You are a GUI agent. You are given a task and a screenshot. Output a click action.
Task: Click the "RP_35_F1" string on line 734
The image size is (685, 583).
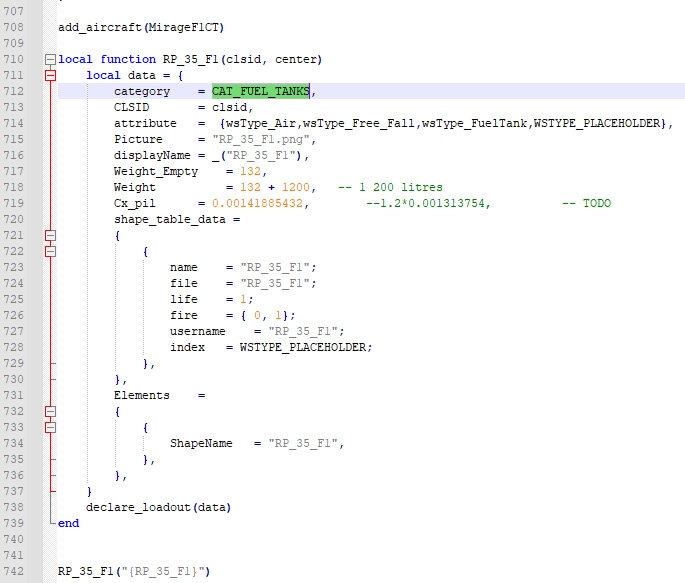click(x=303, y=444)
